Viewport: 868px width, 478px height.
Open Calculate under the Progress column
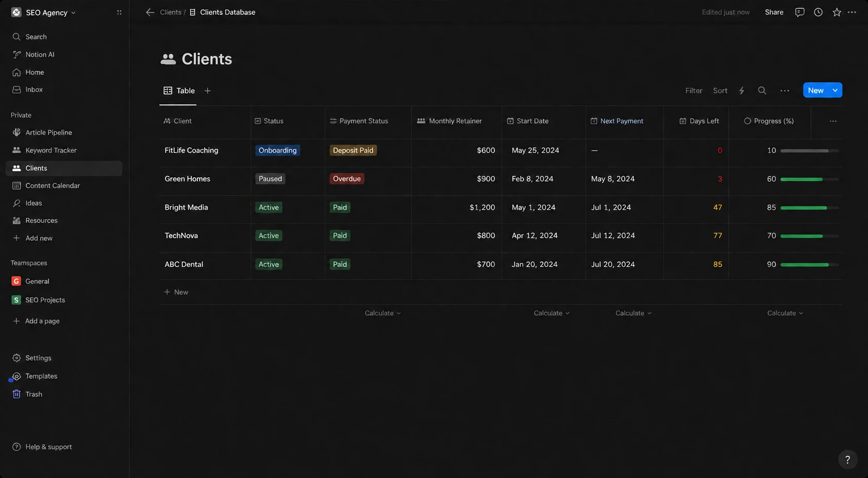785,313
